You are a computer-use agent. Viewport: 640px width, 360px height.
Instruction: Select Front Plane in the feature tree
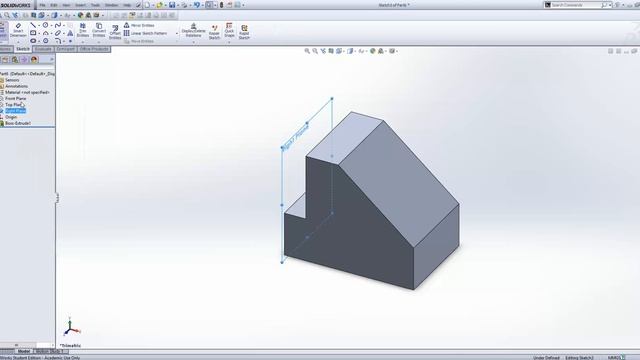click(16, 98)
